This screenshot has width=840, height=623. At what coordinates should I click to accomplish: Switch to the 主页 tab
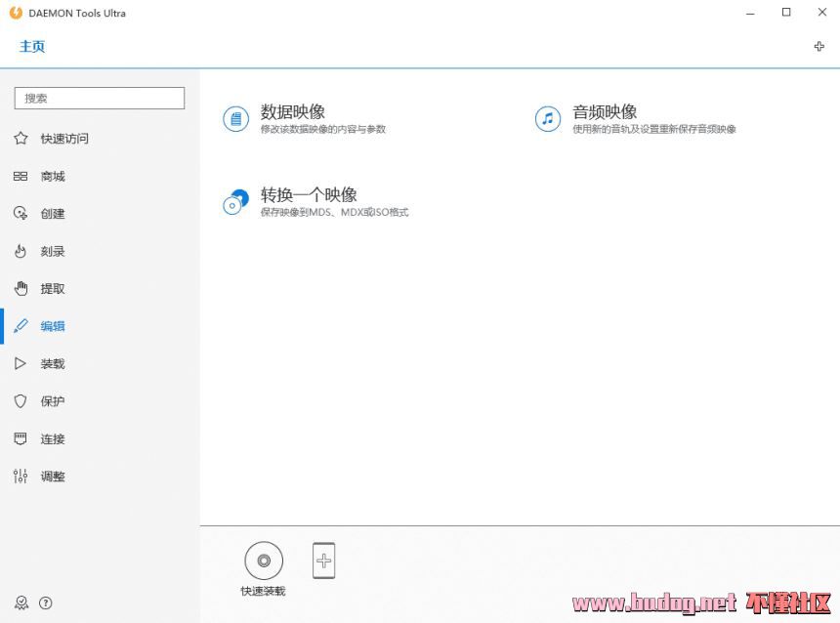[32, 47]
